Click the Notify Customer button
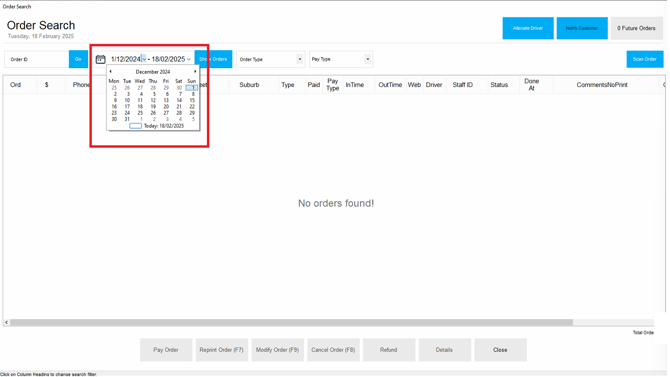This screenshot has width=670, height=377. point(582,28)
